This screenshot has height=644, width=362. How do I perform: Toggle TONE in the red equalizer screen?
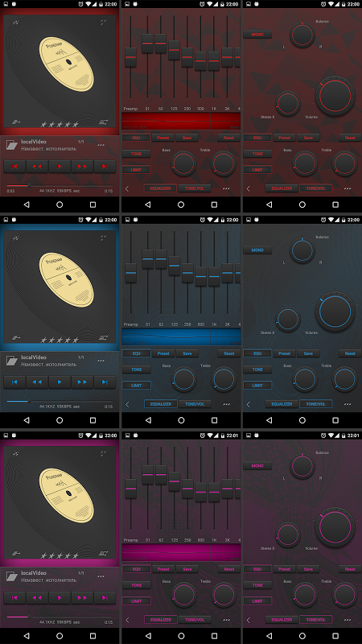point(136,154)
